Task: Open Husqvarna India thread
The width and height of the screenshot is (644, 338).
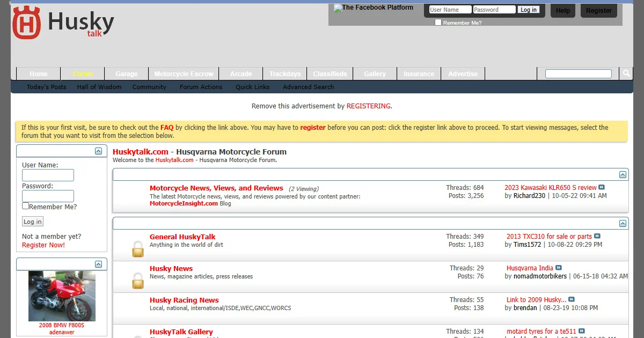Action: pyautogui.click(x=530, y=268)
